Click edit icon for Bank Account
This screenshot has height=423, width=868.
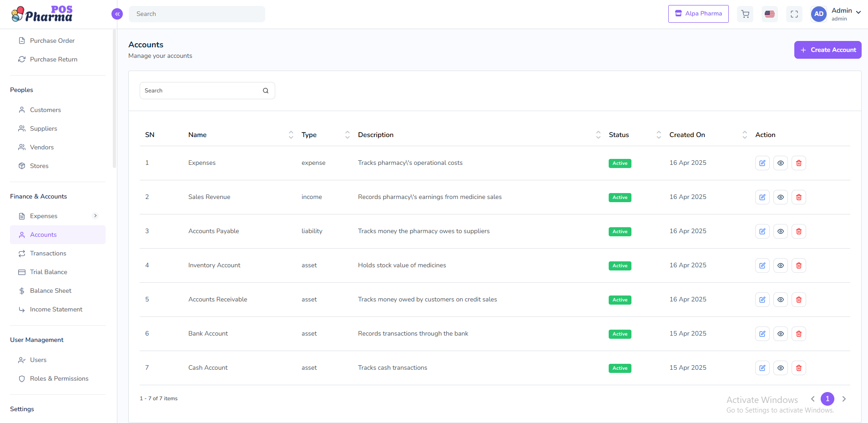click(762, 334)
